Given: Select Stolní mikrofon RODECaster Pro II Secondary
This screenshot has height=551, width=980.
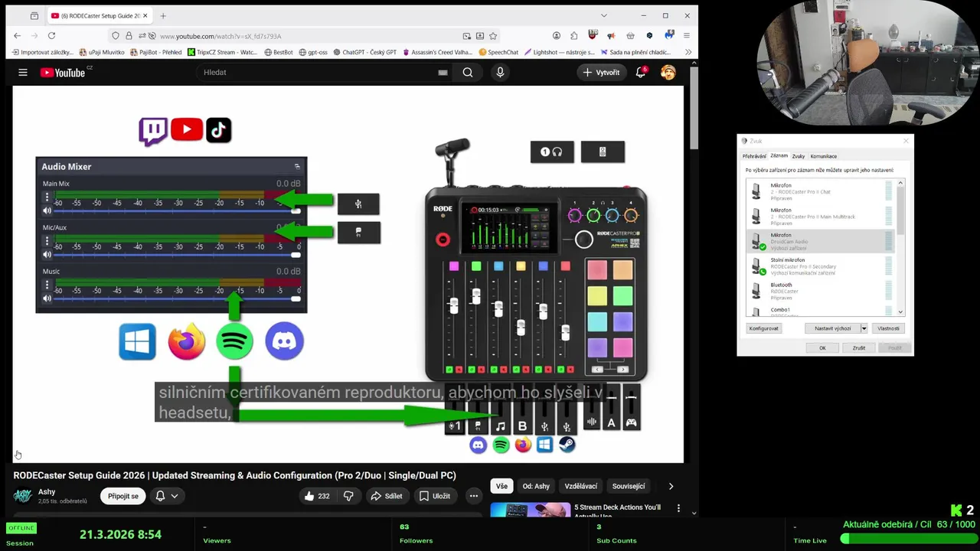Looking at the screenshot, I should pyautogui.click(x=821, y=266).
